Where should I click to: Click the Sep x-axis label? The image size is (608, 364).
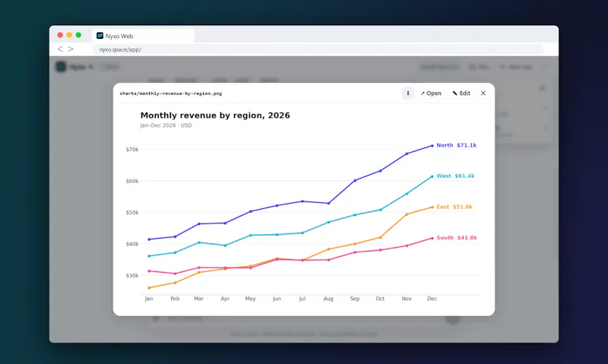tap(355, 299)
